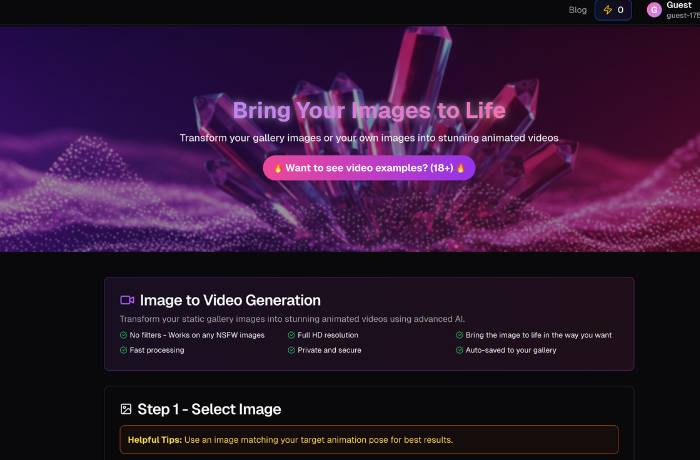
Task: Click the 'Step 1 - Select Image' heading
Action: (209, 409)
